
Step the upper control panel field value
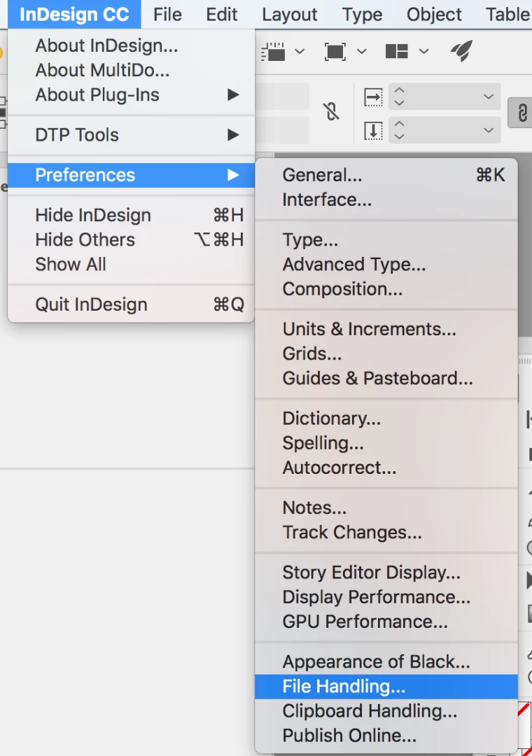click(x=399, y=97)
